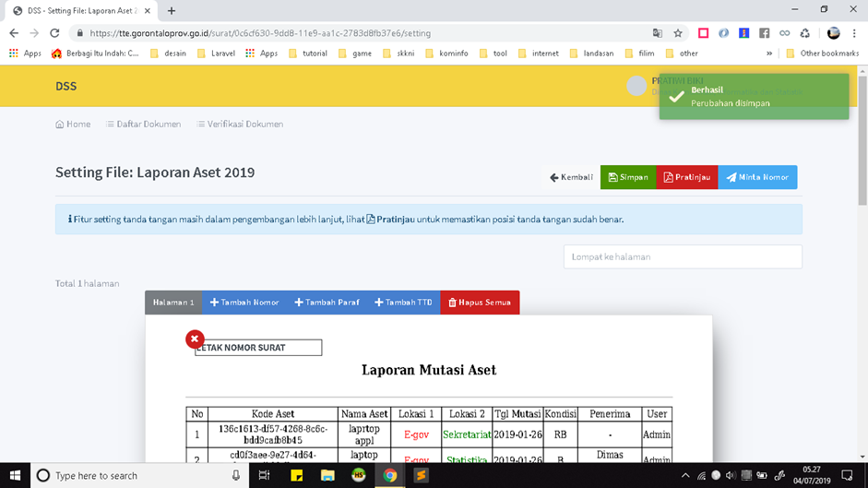Add a number with Tambah Nomor
This screenshot has width=868, height=488.
(x=244, y=303)
